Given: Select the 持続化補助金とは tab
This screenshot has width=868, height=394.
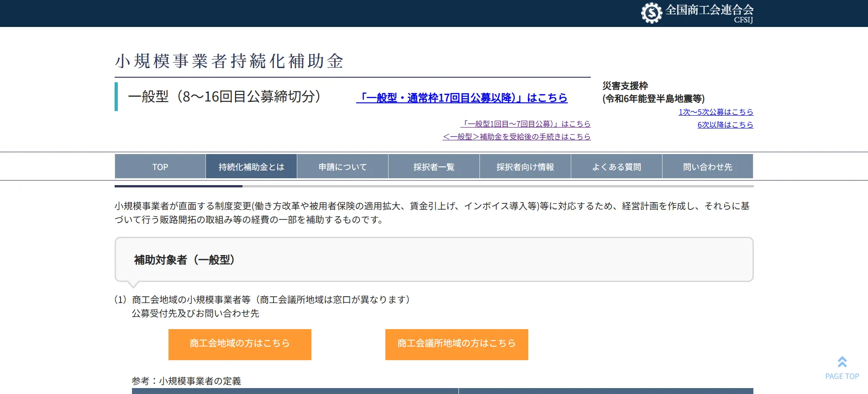Looking at the screenshot, I should pyautogui.click(x=252, y=167).
